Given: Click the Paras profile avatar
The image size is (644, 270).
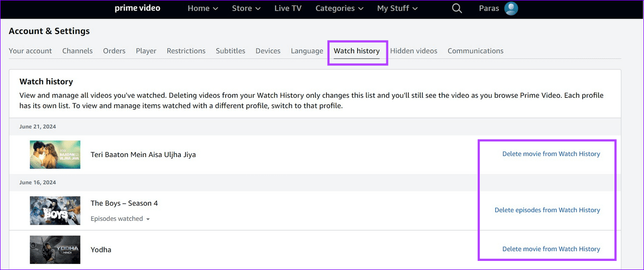Looking at the screenshot, I should (511, 9).
